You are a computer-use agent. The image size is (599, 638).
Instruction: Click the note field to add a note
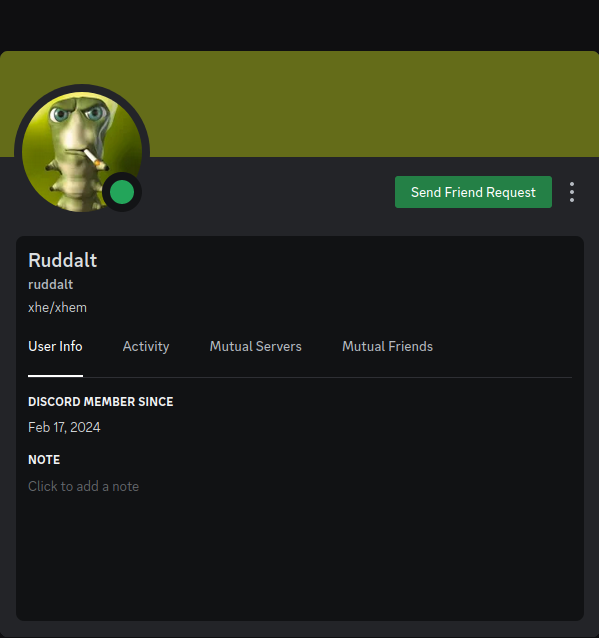[83, 486]
